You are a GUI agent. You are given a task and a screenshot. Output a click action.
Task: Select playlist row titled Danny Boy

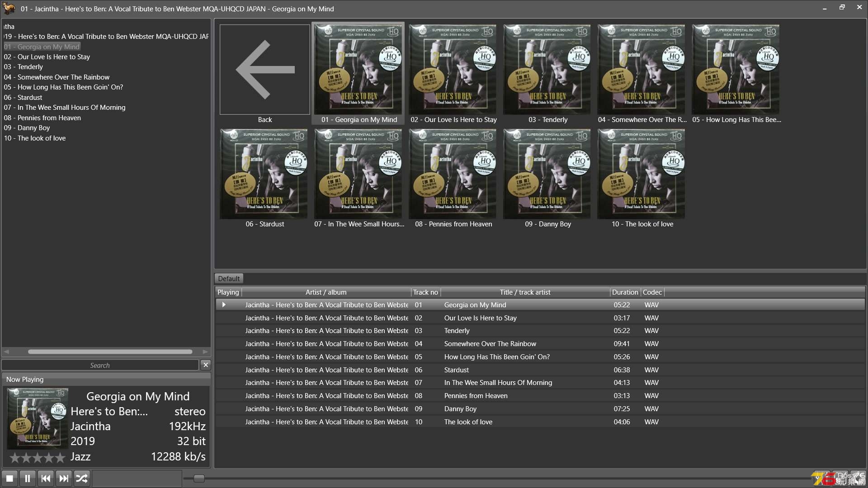click(x=540, y=409)
